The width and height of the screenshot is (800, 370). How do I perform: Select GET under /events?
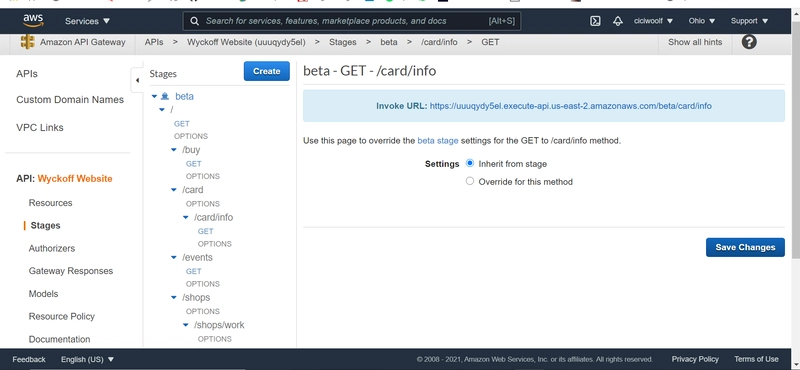tap(194, 271)
